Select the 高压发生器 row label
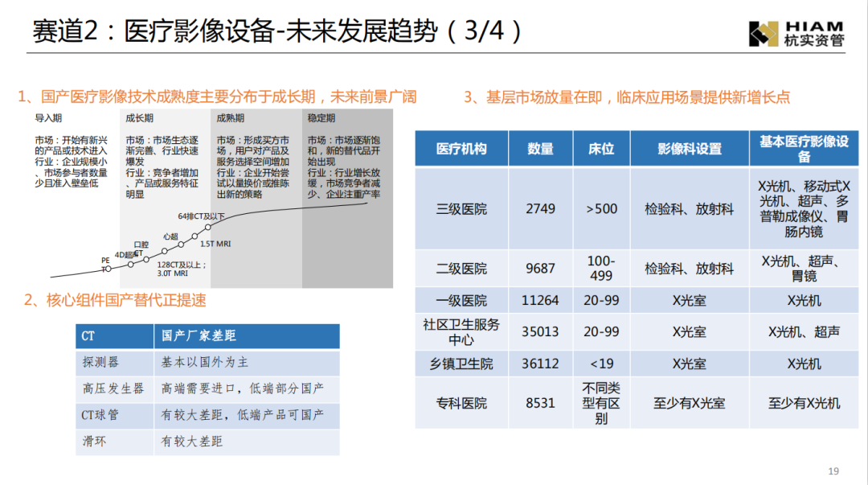868x485 pixels. click(x=113, y=388)
